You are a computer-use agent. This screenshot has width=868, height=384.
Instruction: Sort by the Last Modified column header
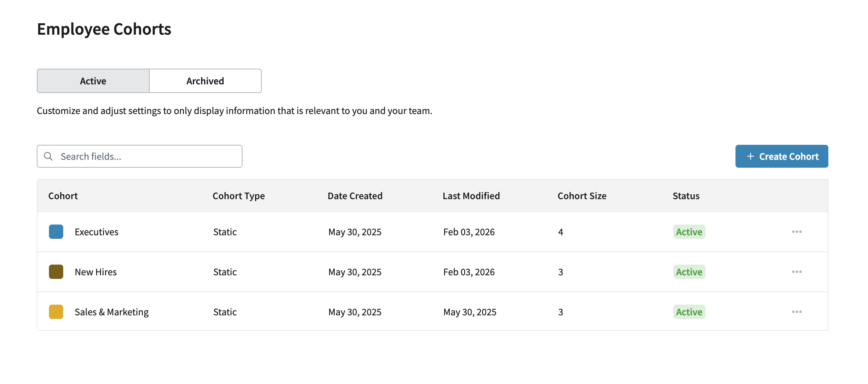[471, 196]
